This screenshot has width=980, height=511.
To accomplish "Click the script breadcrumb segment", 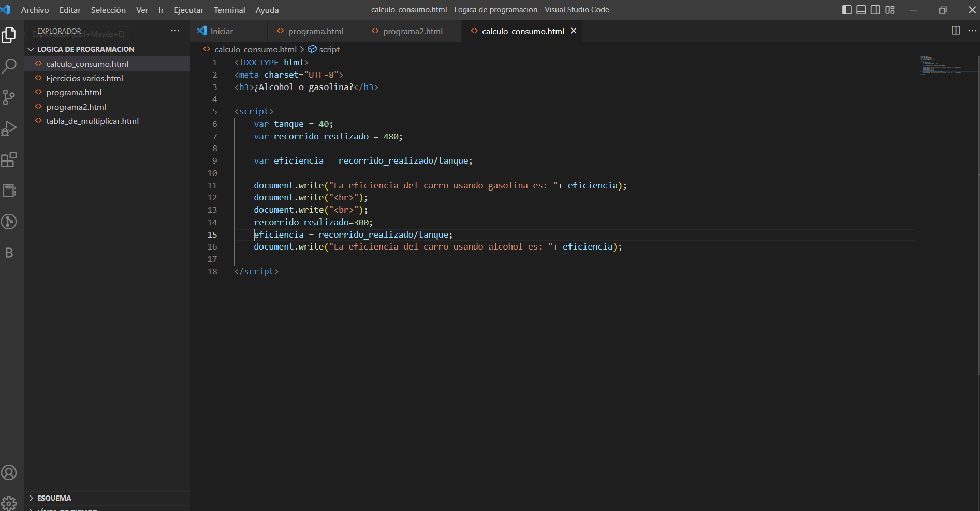I will 329,49.
